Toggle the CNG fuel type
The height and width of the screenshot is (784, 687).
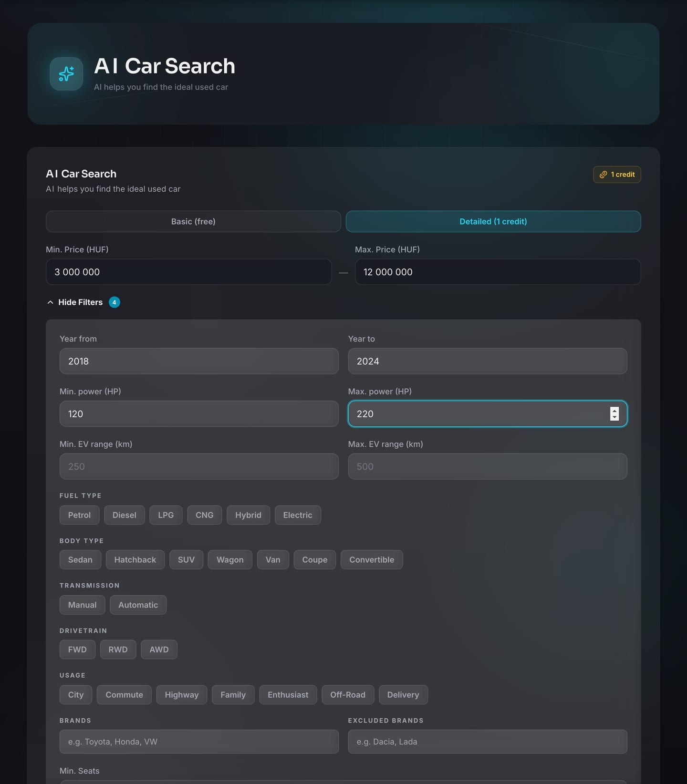point(204,515)
